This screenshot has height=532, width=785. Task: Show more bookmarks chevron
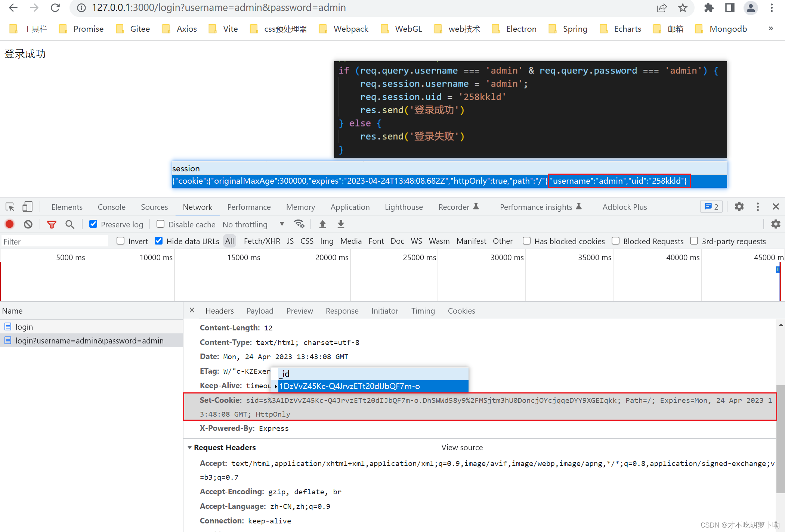[770, 29]
